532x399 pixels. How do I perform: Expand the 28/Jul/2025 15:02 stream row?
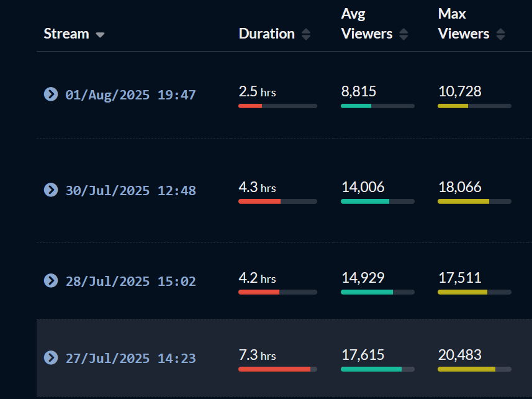click(51, 280)
